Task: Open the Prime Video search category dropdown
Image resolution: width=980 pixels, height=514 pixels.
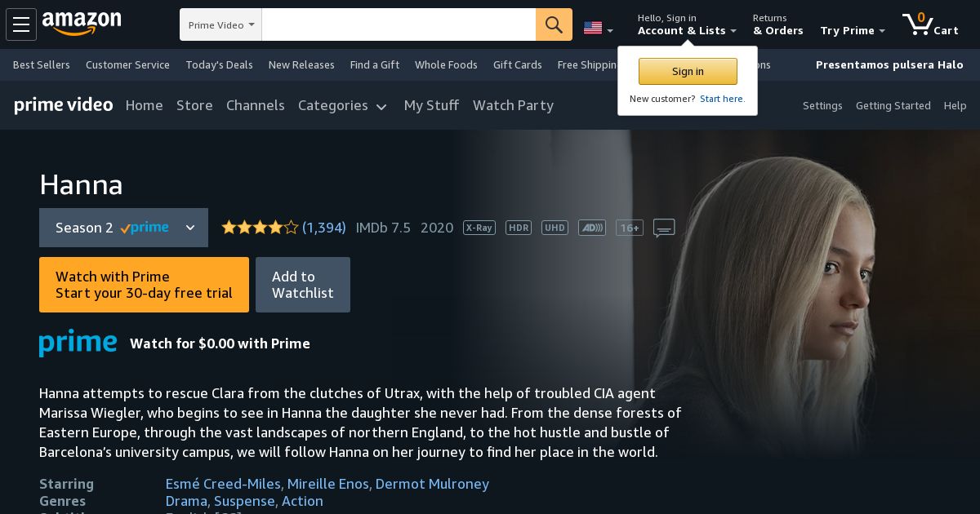Action: point(220,24)
